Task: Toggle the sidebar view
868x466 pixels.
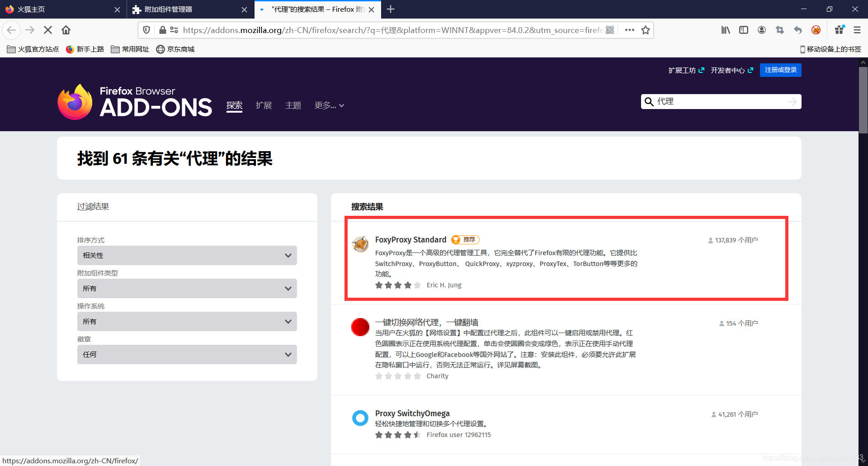Action: click(744, 30)
